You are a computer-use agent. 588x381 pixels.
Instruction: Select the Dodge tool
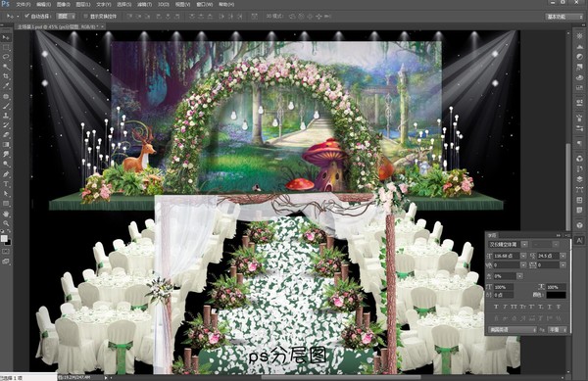click(6, 165)
